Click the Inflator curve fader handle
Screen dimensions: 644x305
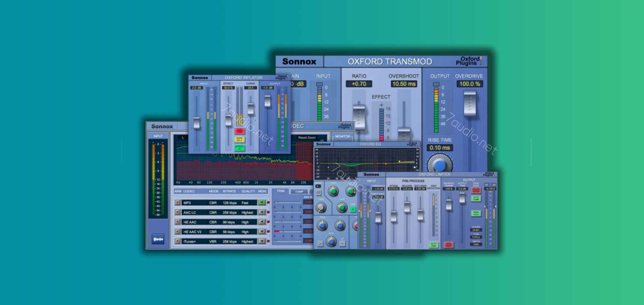(251, 108)
